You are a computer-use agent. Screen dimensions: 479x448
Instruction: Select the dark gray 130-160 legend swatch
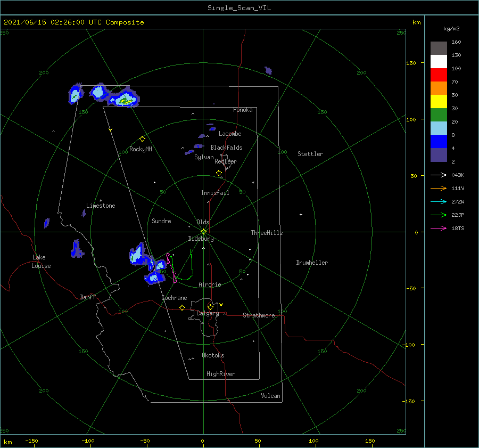[x=439, y=48]
